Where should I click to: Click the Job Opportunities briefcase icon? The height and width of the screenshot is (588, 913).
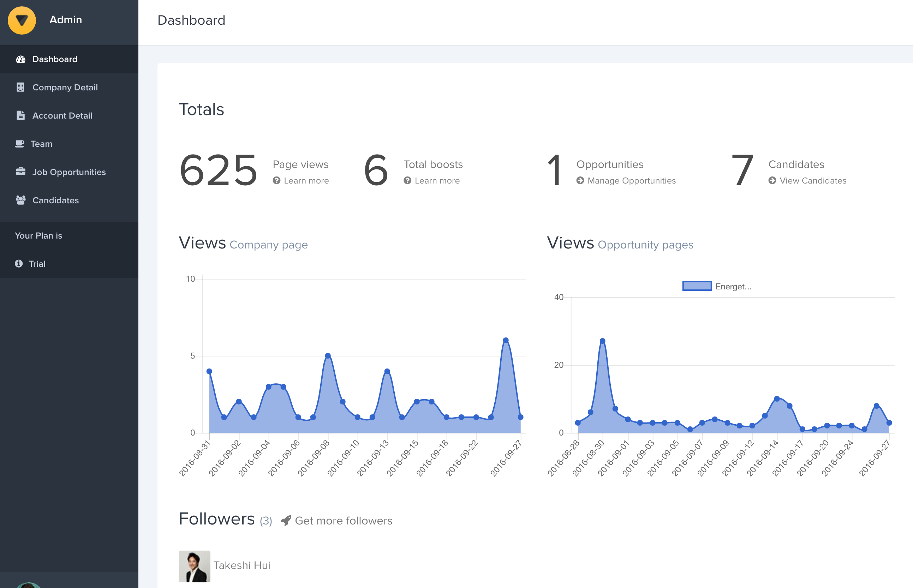[20, 172]
